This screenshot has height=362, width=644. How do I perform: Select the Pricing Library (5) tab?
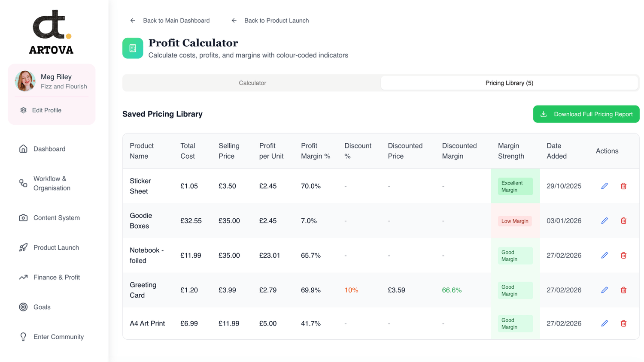click(509, 83)
